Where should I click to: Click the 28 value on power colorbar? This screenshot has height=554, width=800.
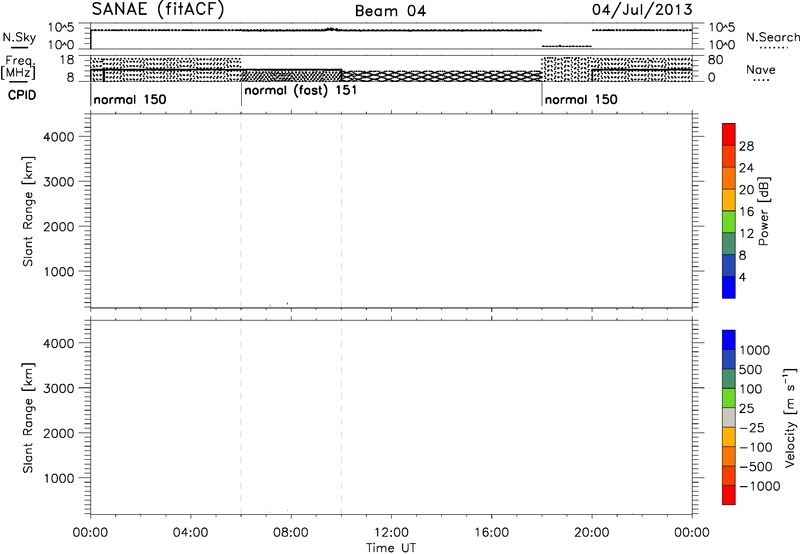746,146
